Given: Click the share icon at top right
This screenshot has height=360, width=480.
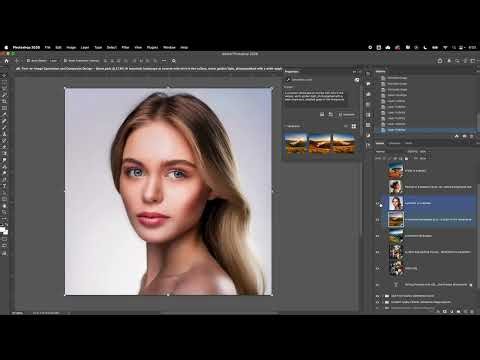Looking at the screenshot, I should (440, 61).
